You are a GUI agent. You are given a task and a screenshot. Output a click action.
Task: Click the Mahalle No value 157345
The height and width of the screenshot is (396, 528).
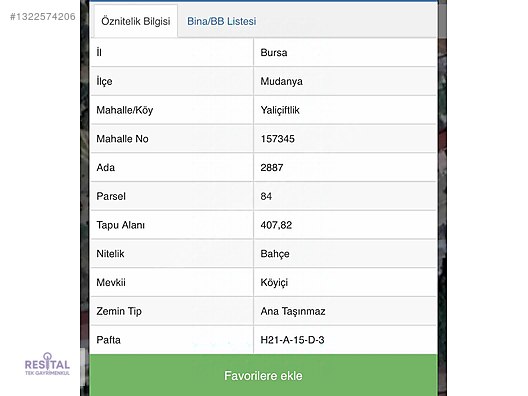[277, 139]
